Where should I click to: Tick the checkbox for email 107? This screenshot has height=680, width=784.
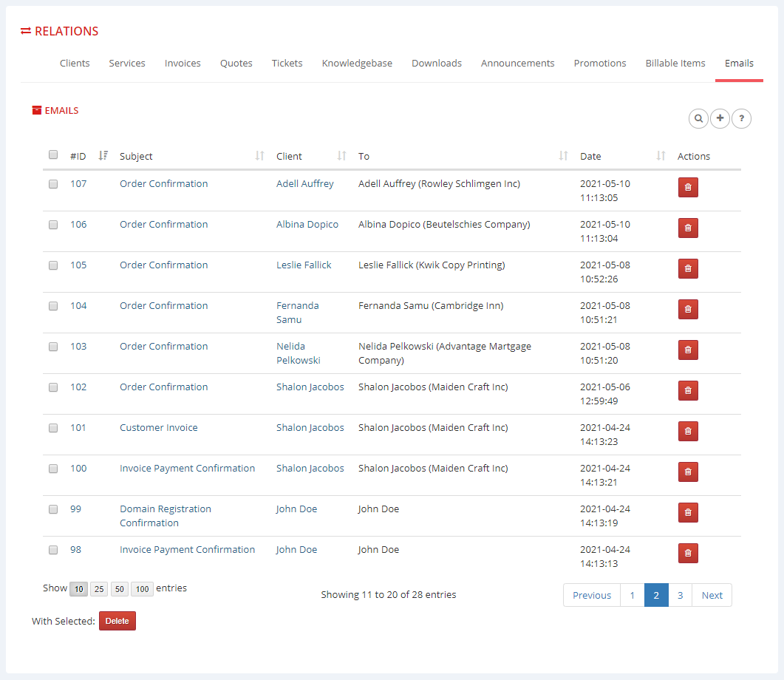click(x=52, y=184)
